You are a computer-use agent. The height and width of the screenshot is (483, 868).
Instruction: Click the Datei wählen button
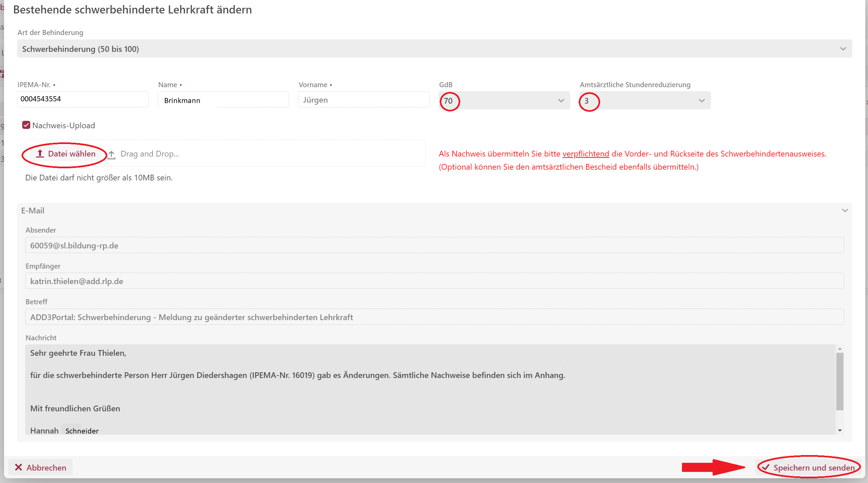coord(66,154)
